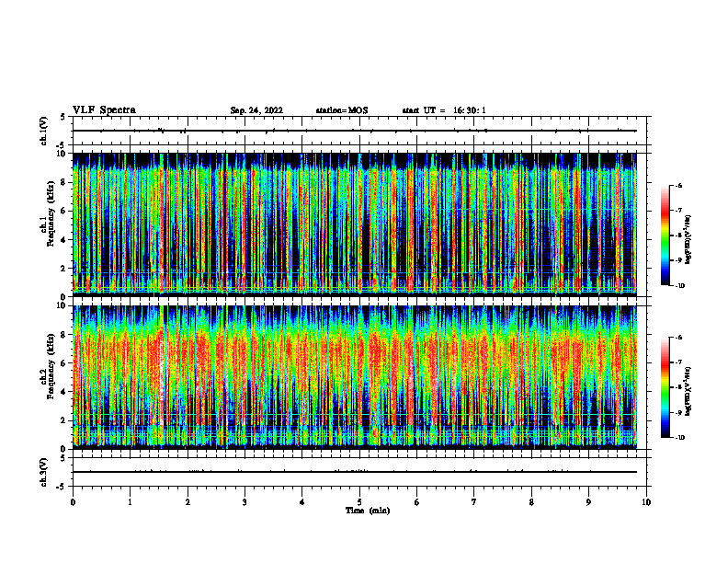The width and height of the screenshot is (728, 563).
Task: Click the '4' time-axis tick label
Action: coord(302,502)
